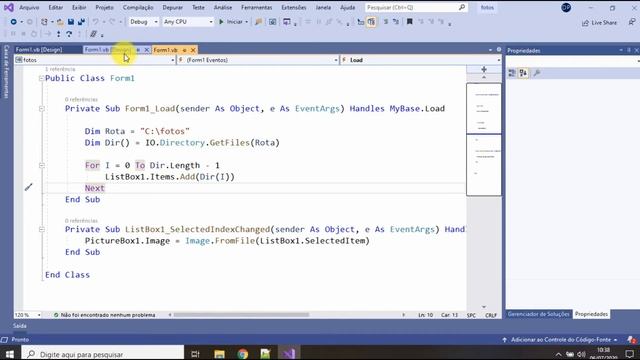640x360 pixels.
Task: Open the Arquivo menu
Action: pyautogui.click(x=29, y=7)
